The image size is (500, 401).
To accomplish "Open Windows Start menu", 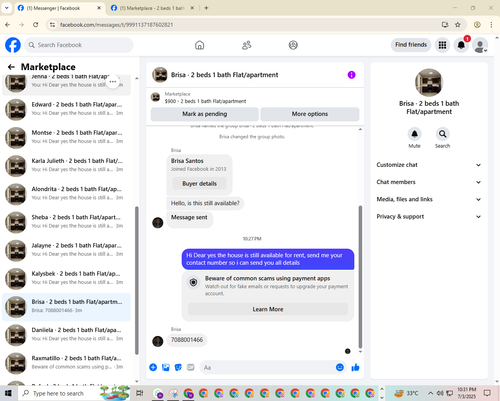I will (x=8, y=393).
